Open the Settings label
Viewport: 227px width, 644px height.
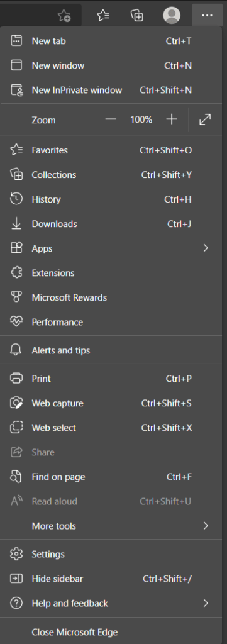pyautogui.click(x=48, y=555)
